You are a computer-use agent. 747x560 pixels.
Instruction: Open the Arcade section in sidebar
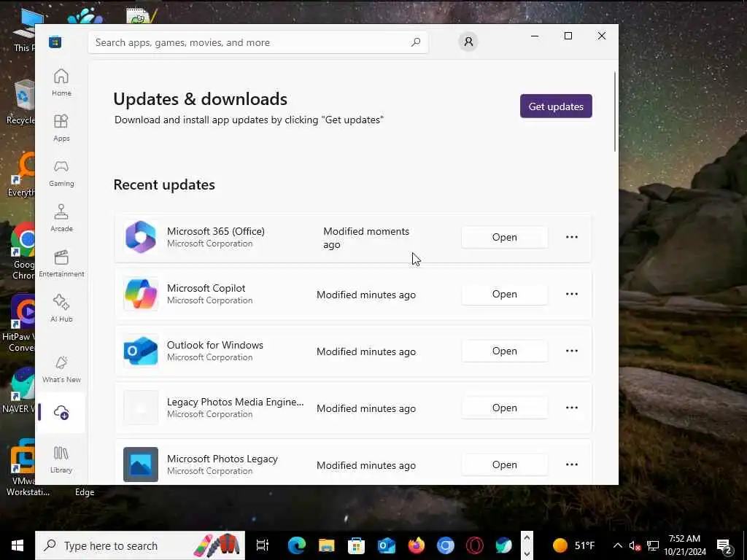[x=61, y=218]
